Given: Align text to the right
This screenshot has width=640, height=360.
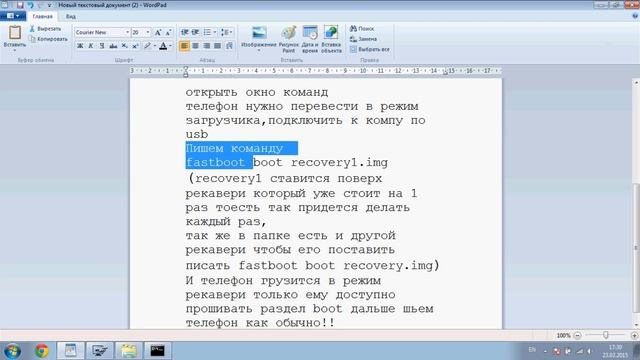Looking at the screenshot, I should pos(207,46).
